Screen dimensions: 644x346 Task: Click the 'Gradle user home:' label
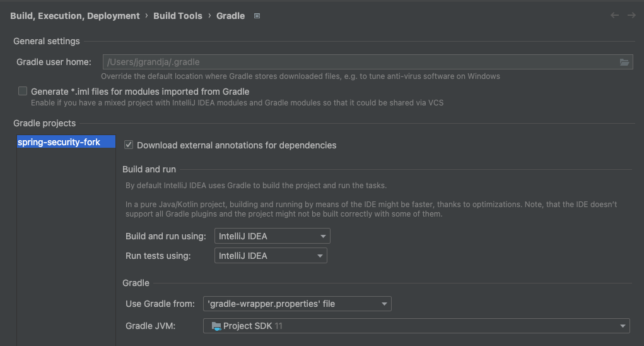coord(54,62)
